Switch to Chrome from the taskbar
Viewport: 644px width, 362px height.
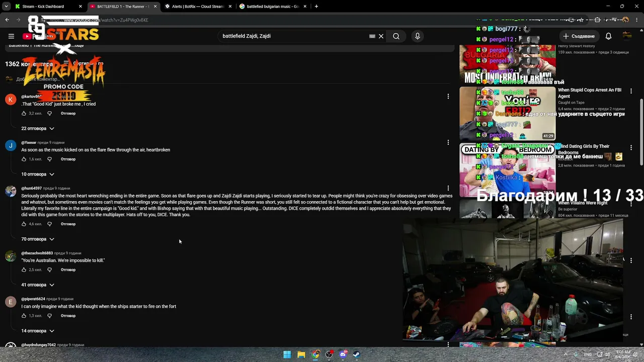(315, 354)
